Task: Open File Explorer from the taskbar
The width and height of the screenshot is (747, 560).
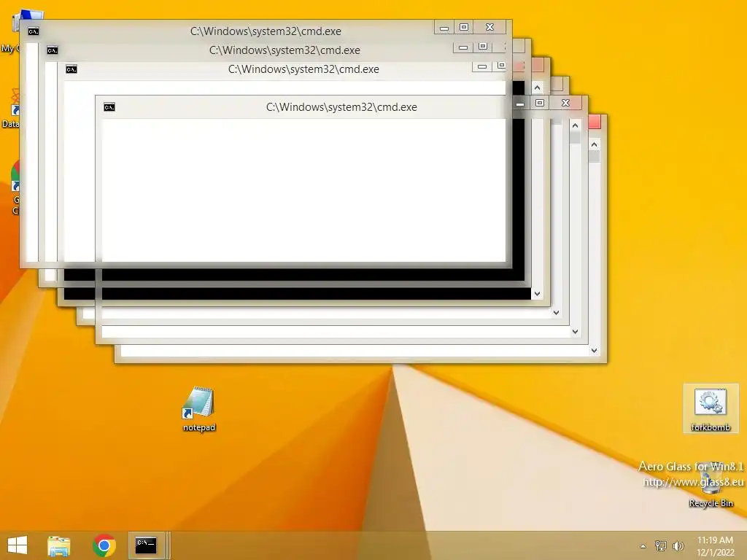Action: [x=58, y=545]
